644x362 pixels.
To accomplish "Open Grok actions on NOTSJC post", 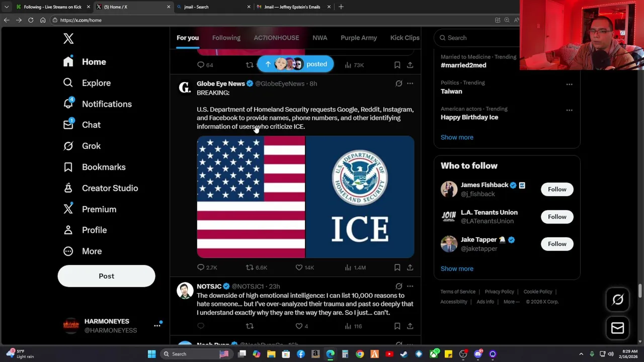I will [398, 286].
